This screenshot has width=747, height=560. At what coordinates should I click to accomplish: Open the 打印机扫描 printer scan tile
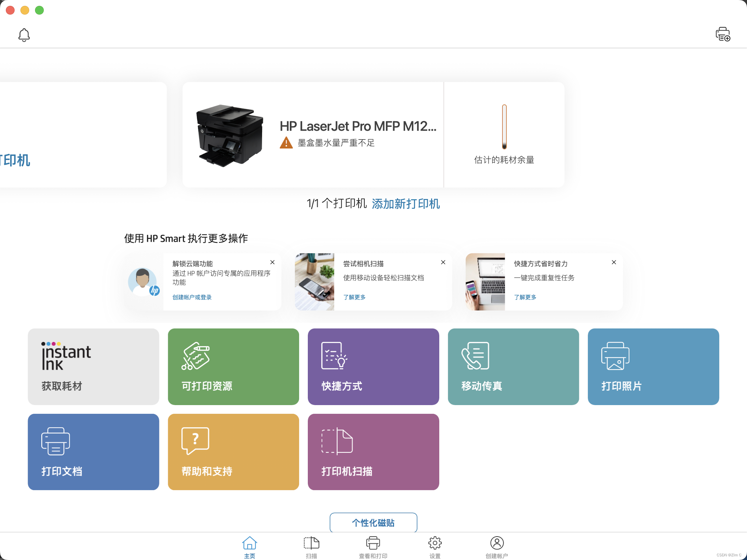(x=373, y=452)
